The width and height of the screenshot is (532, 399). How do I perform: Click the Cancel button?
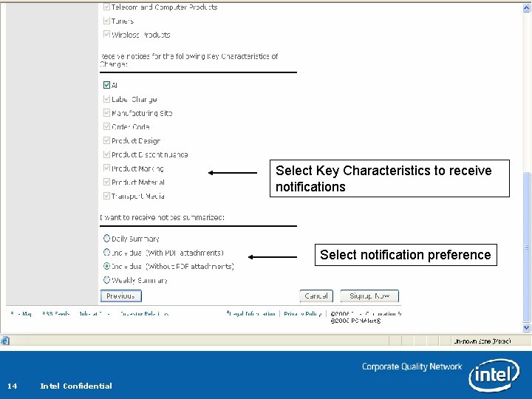click(x=316, y=296)
